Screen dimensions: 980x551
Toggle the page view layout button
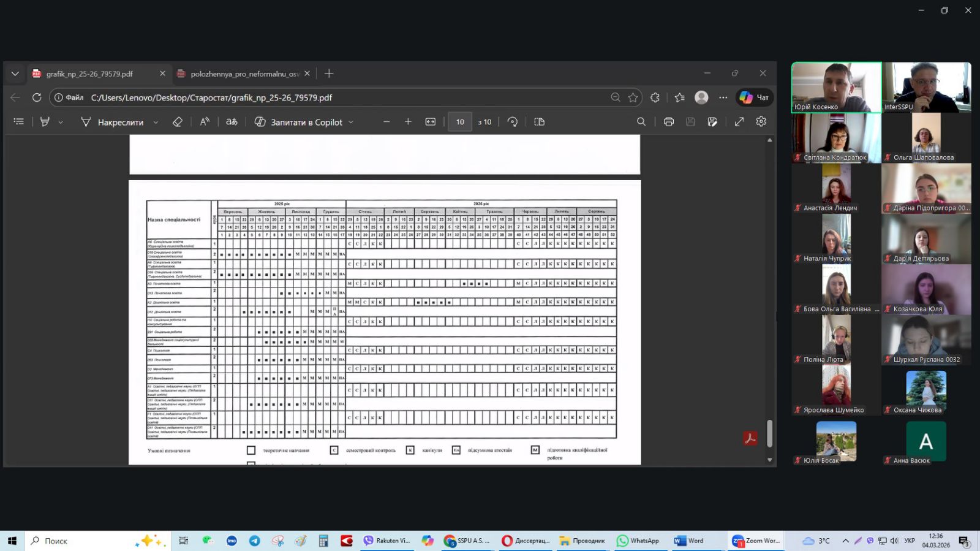[x=540, y=122]
